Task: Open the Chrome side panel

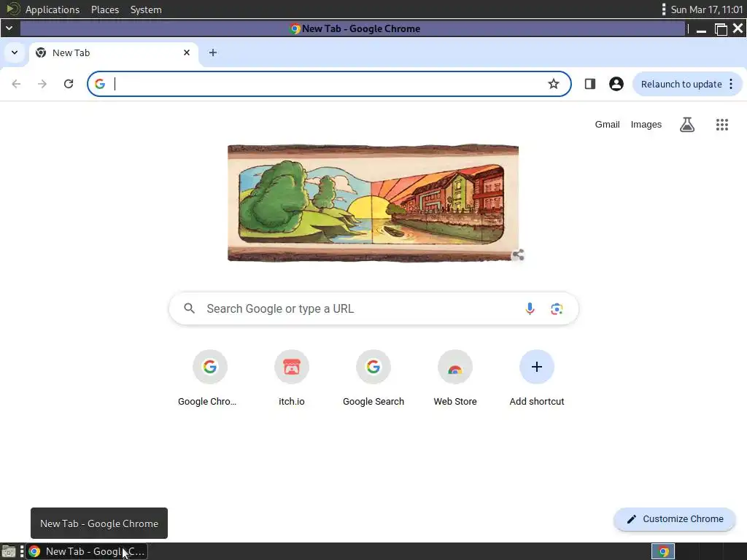Action: coord(589,84)
